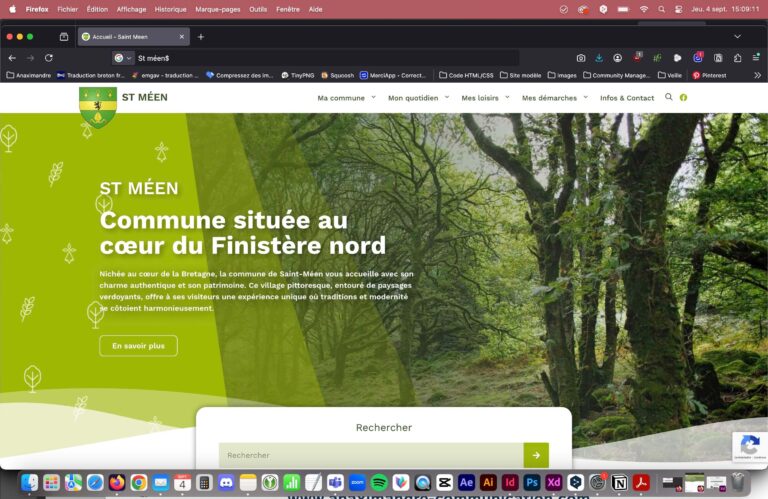This screenshot has width=768, height=499.
Task: Open Spotify from the dock
Action: (x=379, y=483)
